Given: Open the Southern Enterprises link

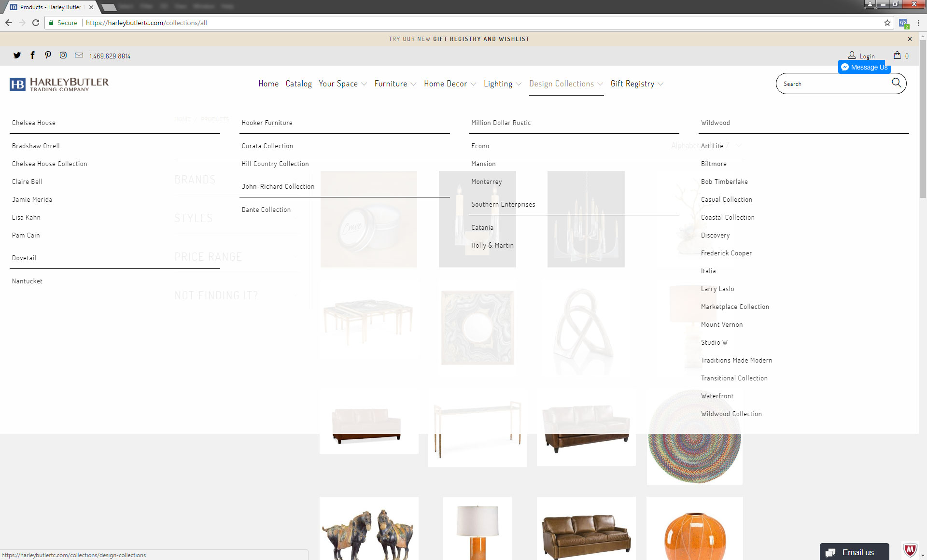Looking at the screenshot, I should 503,204.
